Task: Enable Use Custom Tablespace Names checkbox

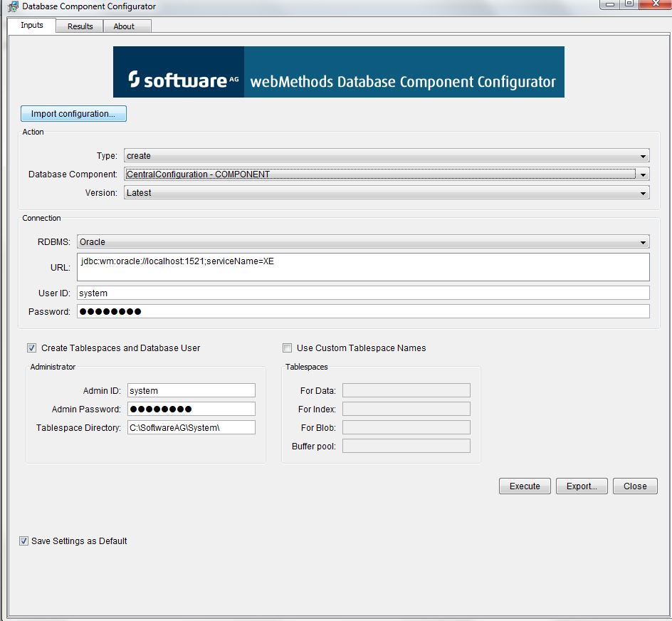Action: coord(287,348)
